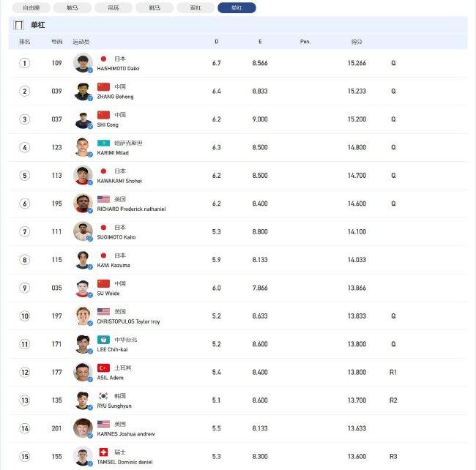Open the 双杠 tab
Image resolution: width=476 pixels, height=470 pixels.
196,7
